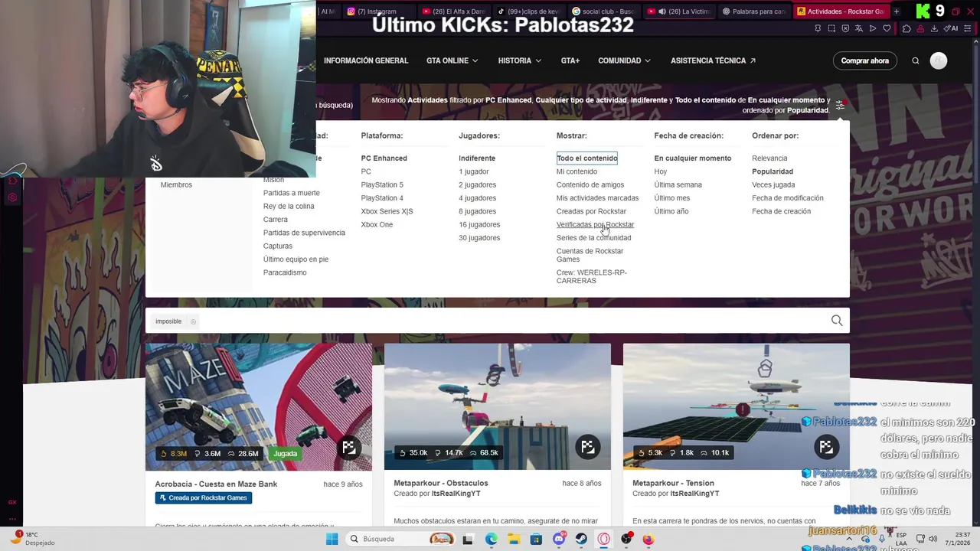Image resolution: width=980 pixels, height=551 pixels.
Task: Click the translate icon in browser toolbar
Action: (859, 28)
